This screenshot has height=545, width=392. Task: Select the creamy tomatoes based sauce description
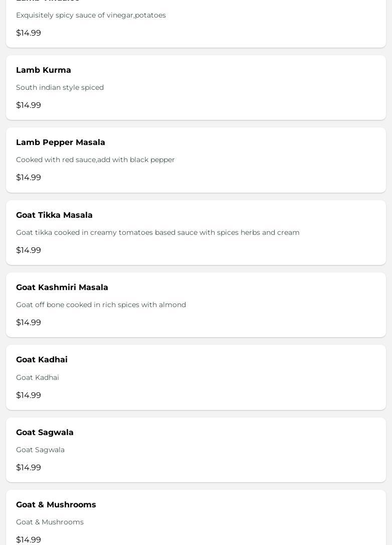[x=158, y=233]
